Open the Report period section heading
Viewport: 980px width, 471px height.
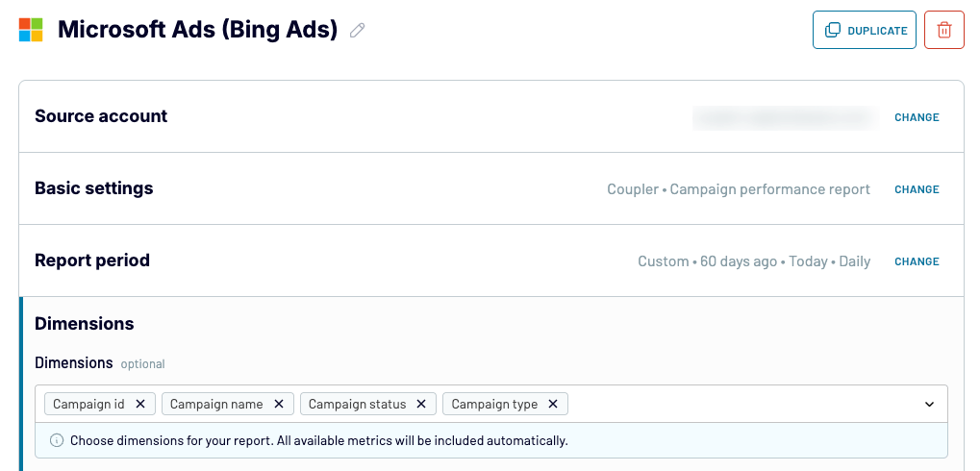pos(92,260)
